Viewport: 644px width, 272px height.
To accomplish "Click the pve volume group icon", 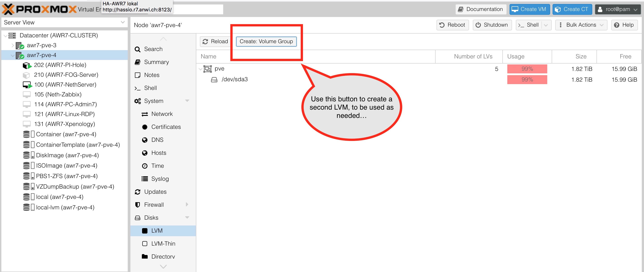I will click(x=207, y=69).
